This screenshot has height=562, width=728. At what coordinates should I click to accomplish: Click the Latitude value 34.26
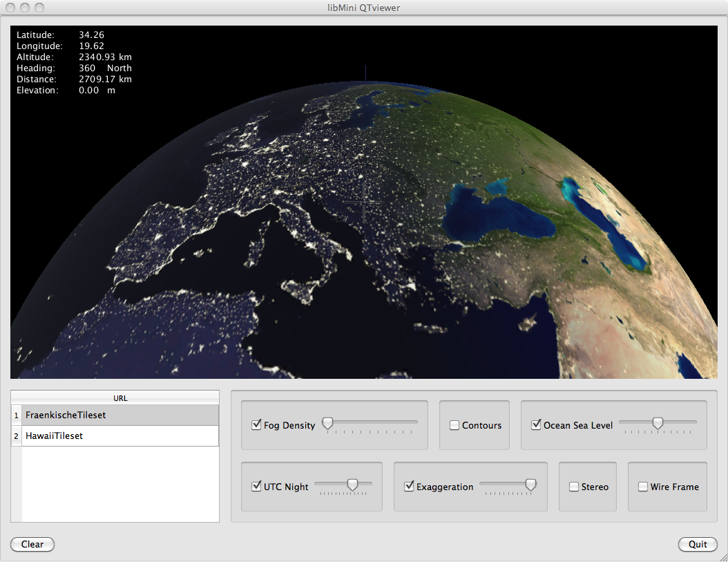click(x=91, y=35)
